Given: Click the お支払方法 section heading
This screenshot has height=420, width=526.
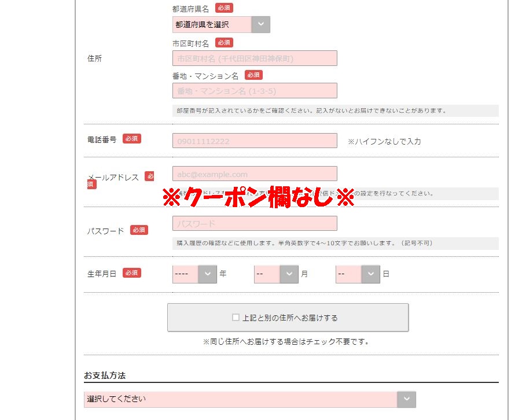Looking at the screenshot, I should point(105,375).
